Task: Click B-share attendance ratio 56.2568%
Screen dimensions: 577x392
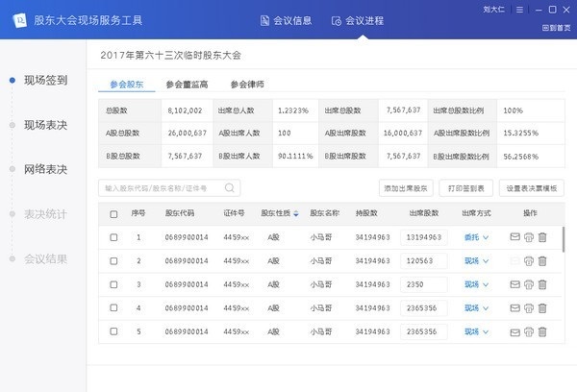Action: (x=520, y=157)
